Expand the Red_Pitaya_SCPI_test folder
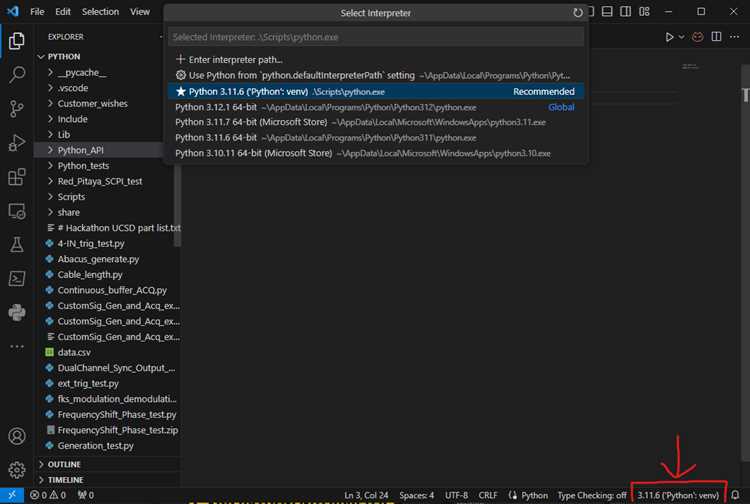The height and width of the screenshot is (504, 750). click(x=95, y=181)
